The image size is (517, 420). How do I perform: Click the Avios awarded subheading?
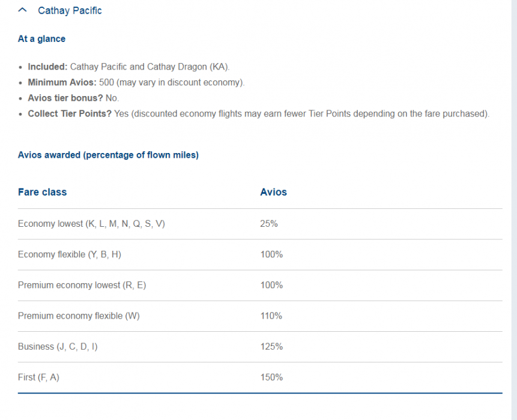click(x=108, y=155)
